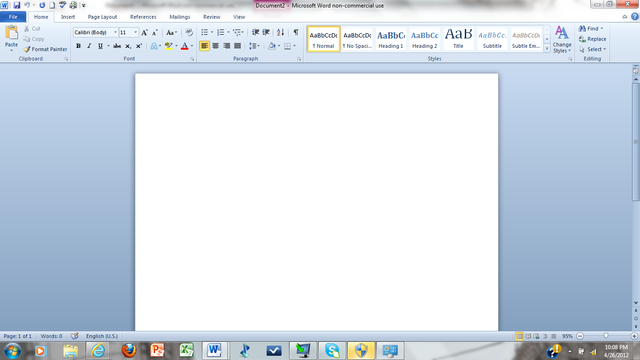Open the font size dropdown
Image resolution: width=640 pixels, height=360 pixels.
pos(136,32)
